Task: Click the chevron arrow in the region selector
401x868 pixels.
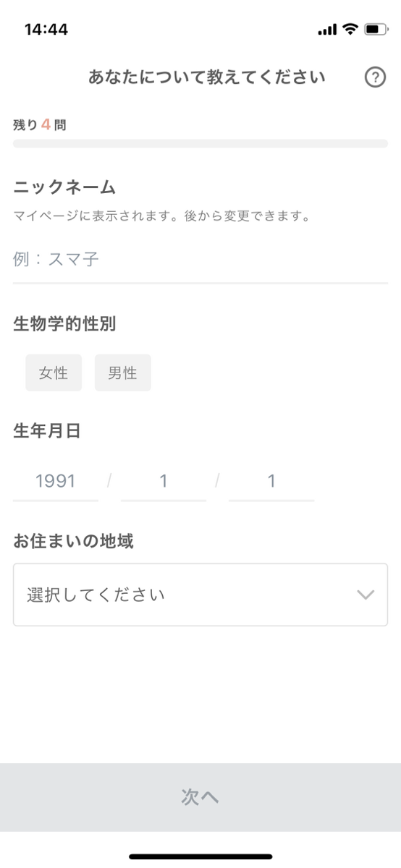Action: click(366, 595)
